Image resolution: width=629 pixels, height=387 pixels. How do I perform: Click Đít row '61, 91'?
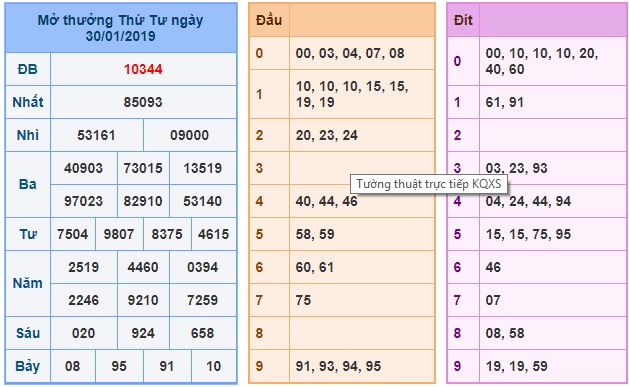tap(505, 102)
